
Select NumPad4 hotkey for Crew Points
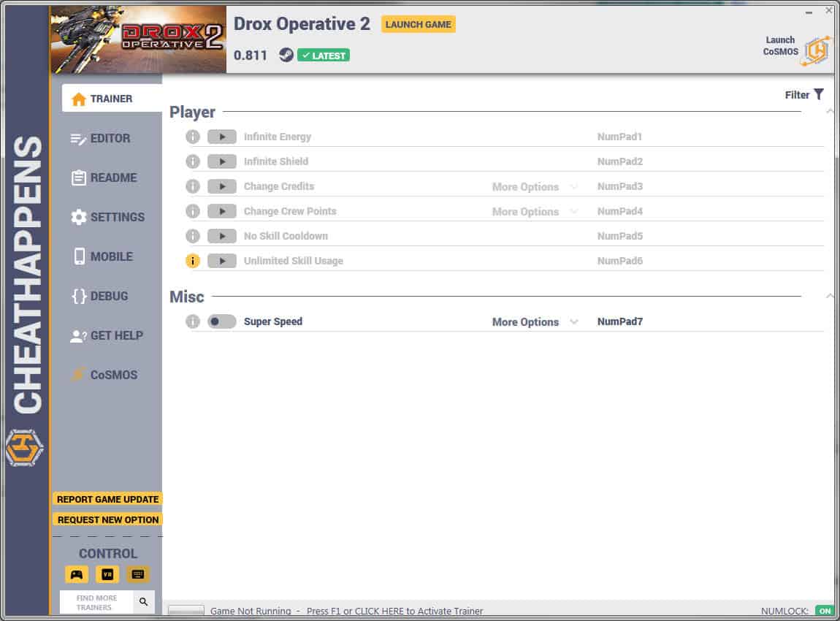(620, 211)
